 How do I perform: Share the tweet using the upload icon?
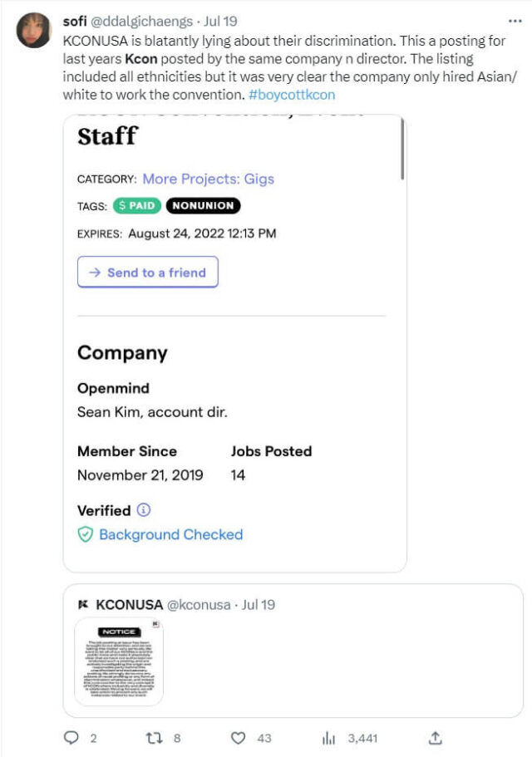tap(434, 737)
